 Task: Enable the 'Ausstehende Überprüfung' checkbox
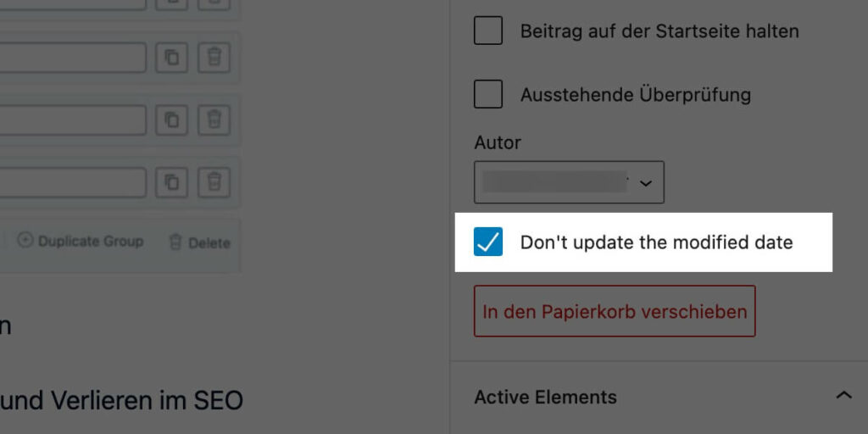tap(488, 94)
